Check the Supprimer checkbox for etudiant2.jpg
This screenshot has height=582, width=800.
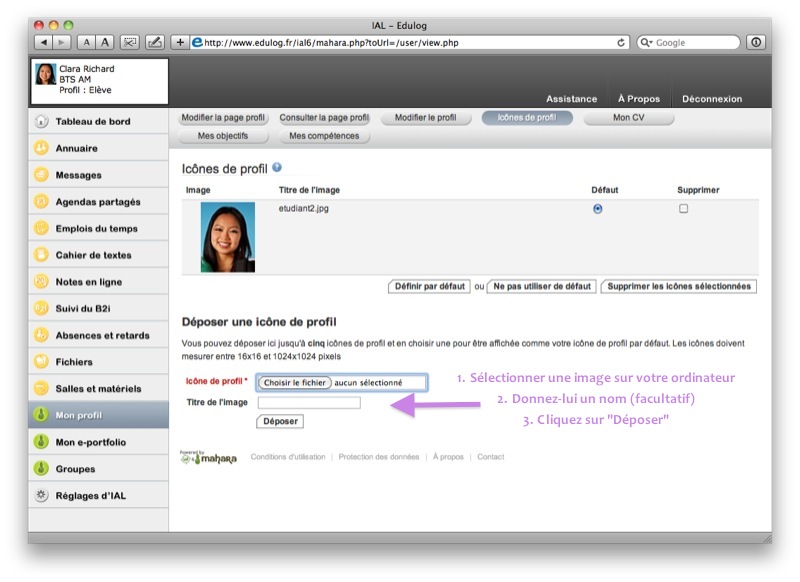(x=684, y=209)
